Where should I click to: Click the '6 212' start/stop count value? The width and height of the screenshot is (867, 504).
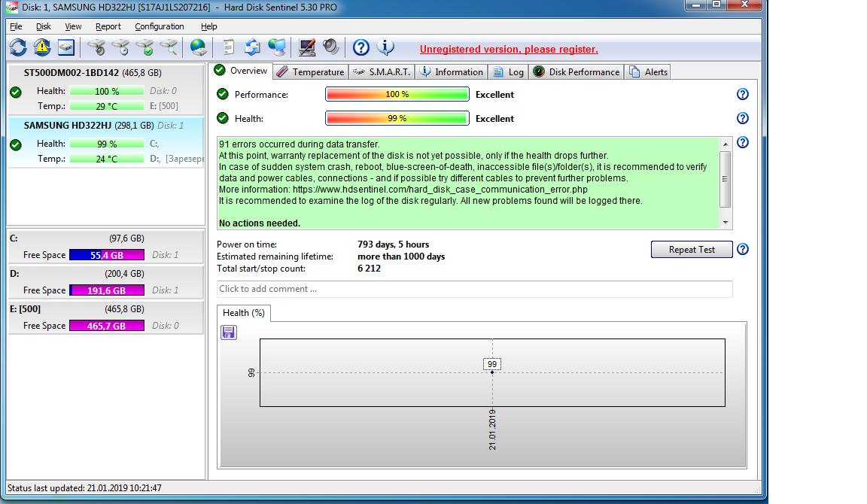369,269
